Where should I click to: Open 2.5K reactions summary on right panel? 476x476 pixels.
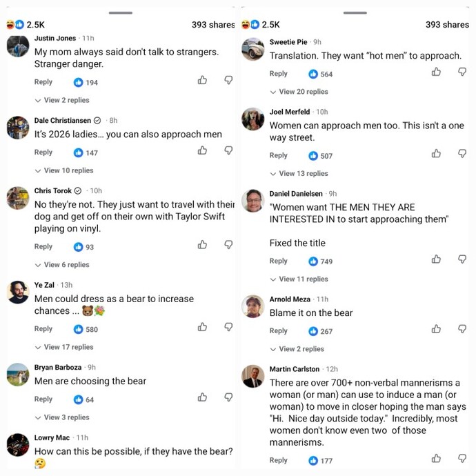point(261,25)
